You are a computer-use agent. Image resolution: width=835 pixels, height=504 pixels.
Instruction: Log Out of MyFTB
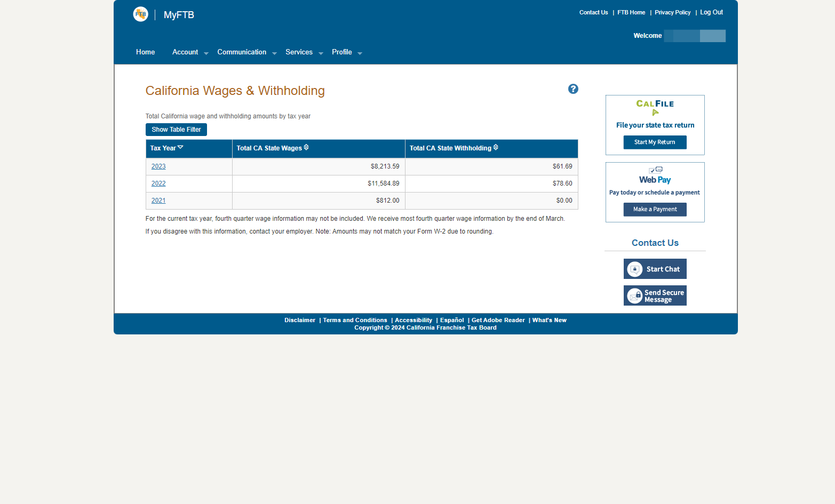[x=711, y=12]
